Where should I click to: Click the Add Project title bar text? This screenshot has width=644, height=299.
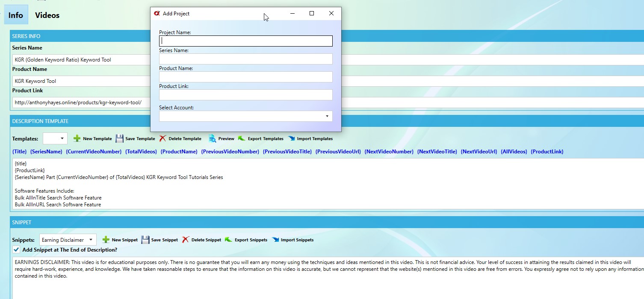176,14
